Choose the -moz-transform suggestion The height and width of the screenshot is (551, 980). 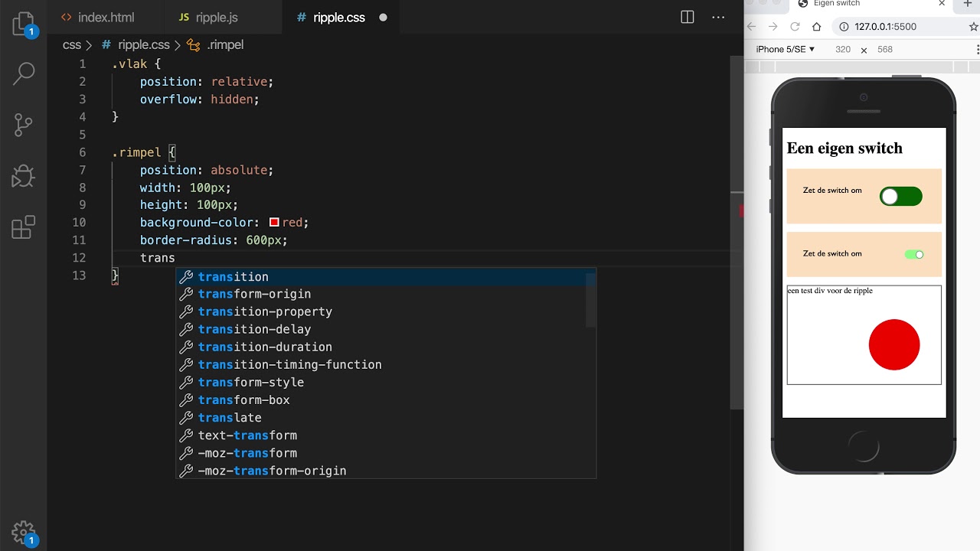386,453
